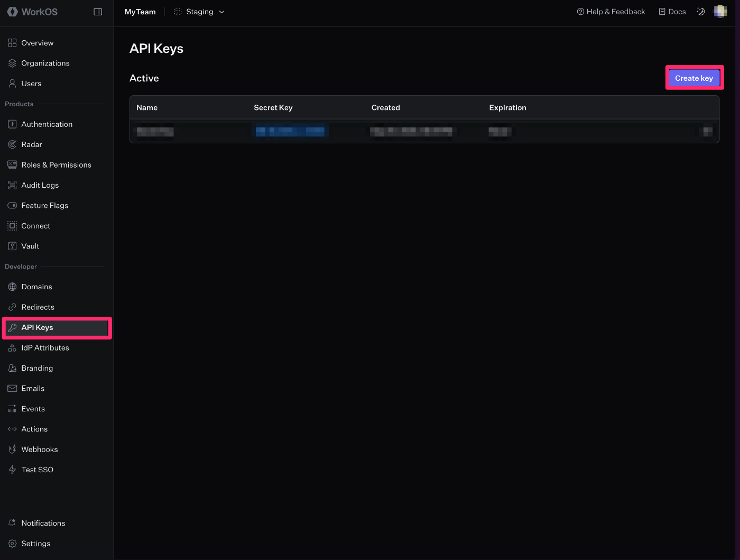740x560 pixels.
Task: Select Feature Flags
Action: 44,205
